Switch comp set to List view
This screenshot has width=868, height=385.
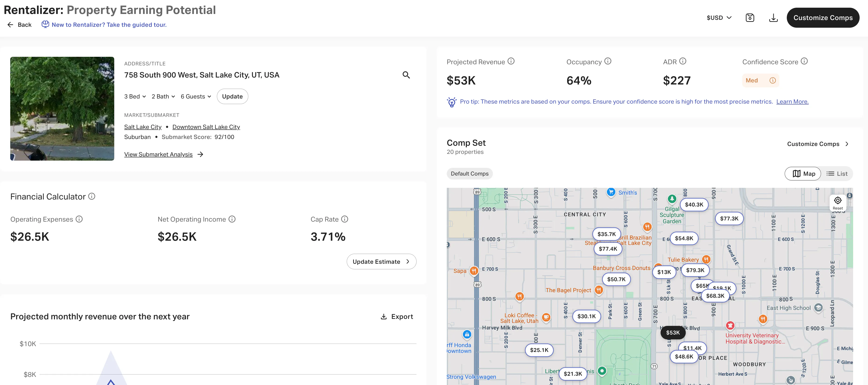pyautogui.click(x=837, y=174)
